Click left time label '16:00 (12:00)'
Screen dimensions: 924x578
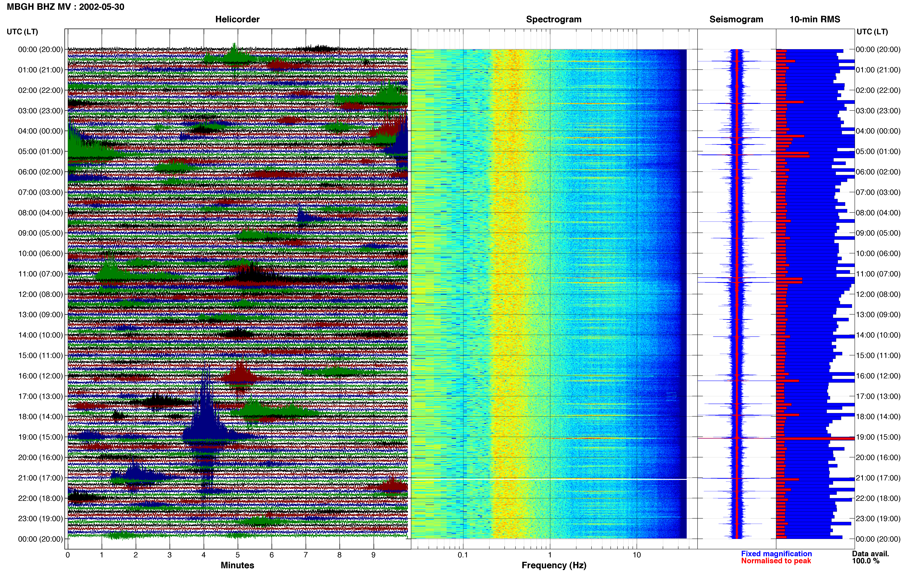click(x=41, y=376)
